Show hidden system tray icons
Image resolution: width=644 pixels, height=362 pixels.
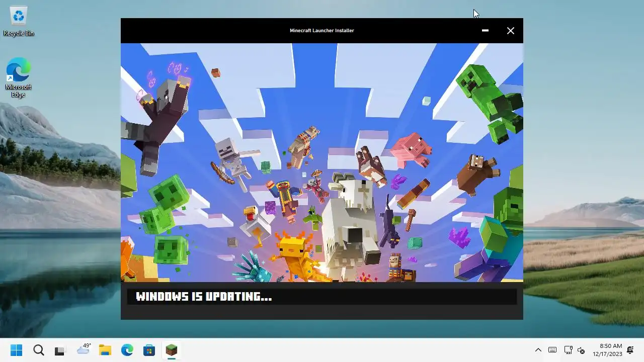[538, 350]
